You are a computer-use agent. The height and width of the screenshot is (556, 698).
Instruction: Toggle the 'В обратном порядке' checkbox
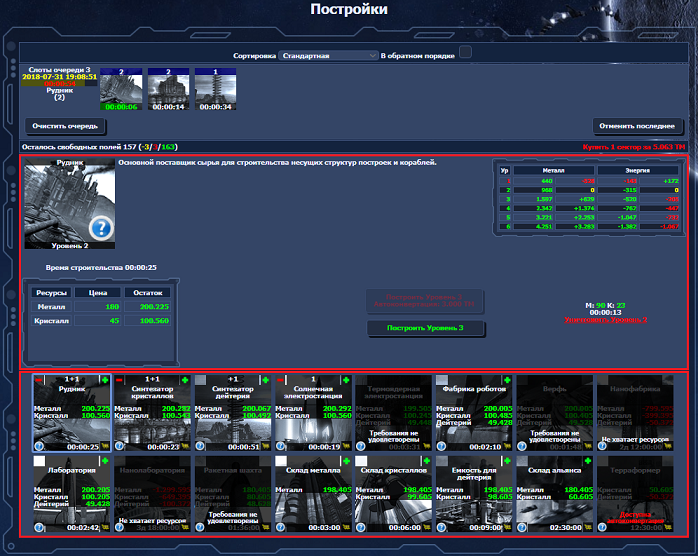465,53
